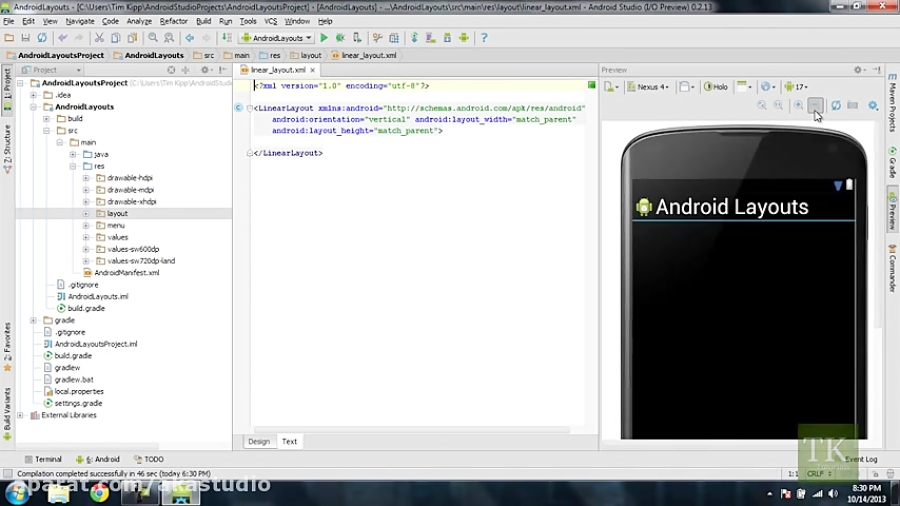Select AndroidManifest.xml in project tree
Viewport: 900px width, 506px height.
tap(126, 272)
